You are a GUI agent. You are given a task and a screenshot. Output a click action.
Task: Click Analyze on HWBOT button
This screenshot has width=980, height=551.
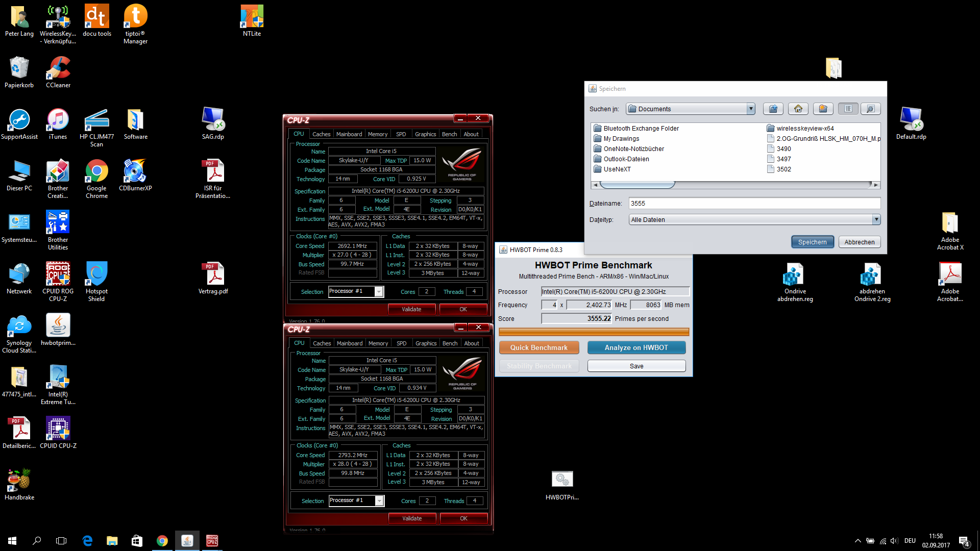coord(636,347)
